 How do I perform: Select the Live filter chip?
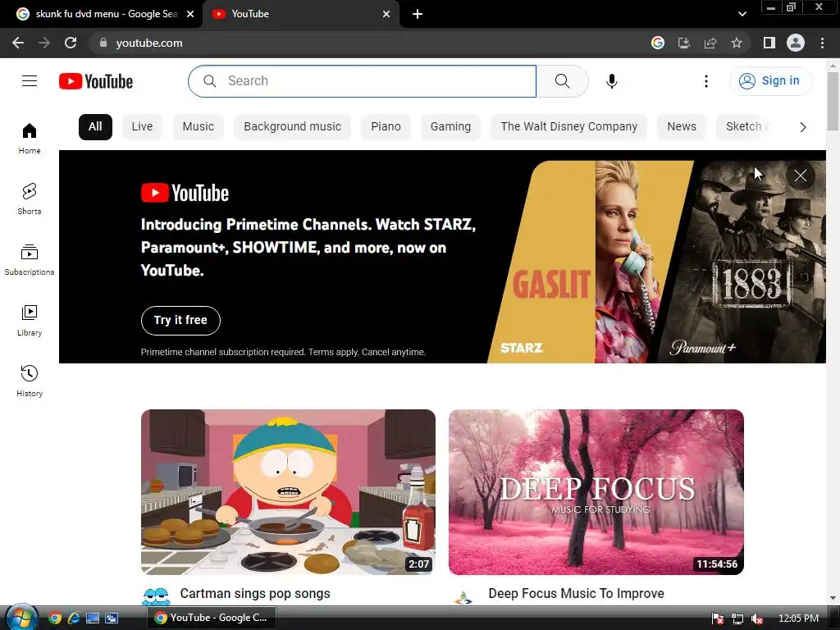click(142, 127)
